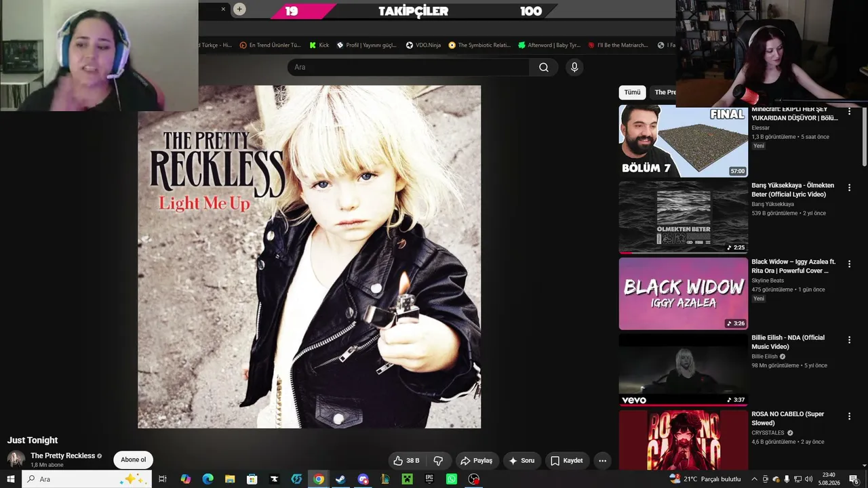This screenshot has height=488, width=868.
Task: Open Epic Games Launcher from the taskbar
Action: pyautogui.click(x=429, y=479)
